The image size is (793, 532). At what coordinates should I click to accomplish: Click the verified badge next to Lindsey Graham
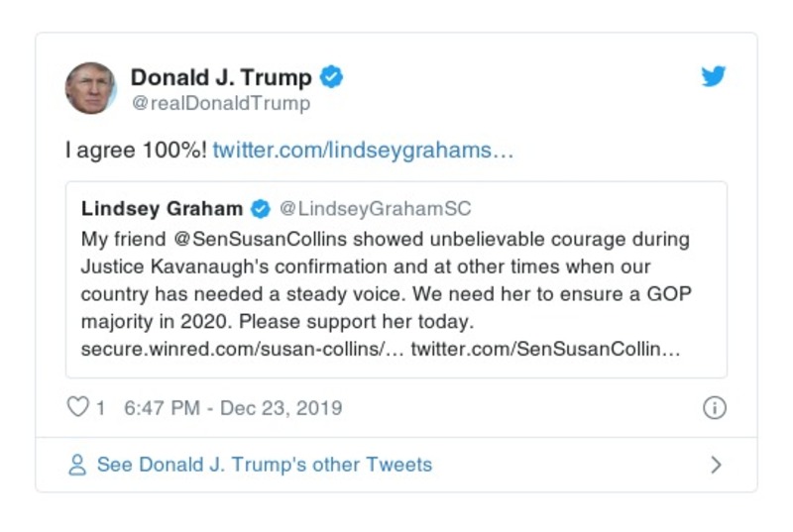pyautogui.click(x=260, y=209)
